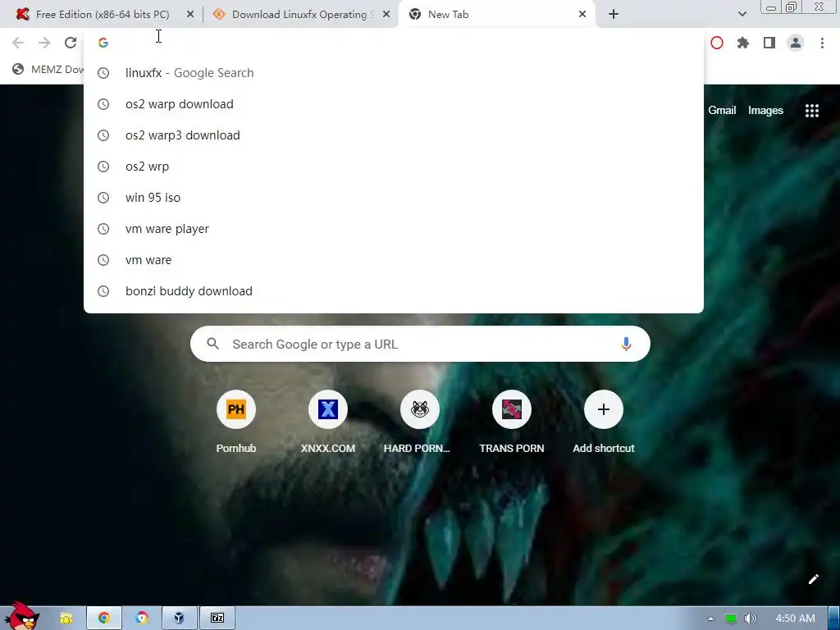Toggle the side panel icon
The height and width of the screenshot is (630, 840).
coord(769,43)
